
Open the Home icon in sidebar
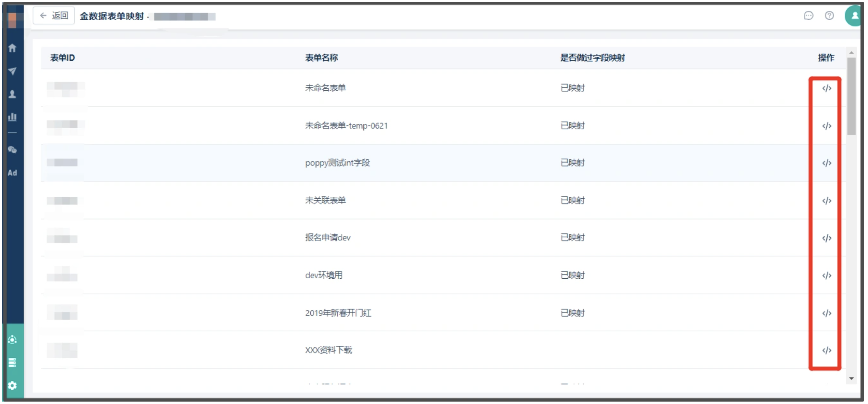[x=12, y=48]
